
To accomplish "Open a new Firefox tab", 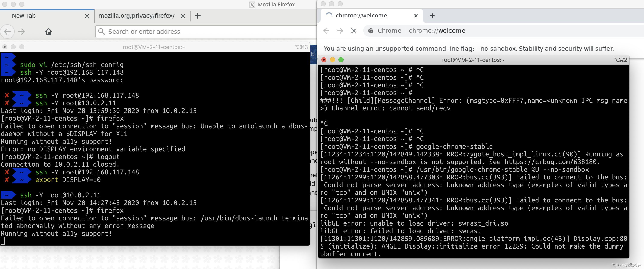I will coord(198,16).
